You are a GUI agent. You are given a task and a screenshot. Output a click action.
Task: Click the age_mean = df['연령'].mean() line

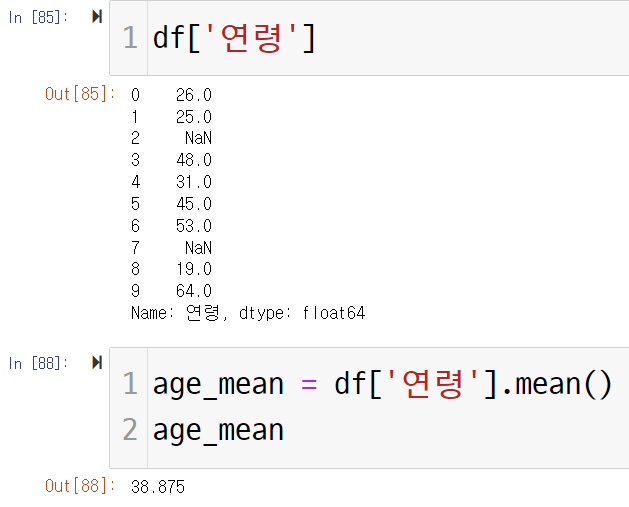382,384
